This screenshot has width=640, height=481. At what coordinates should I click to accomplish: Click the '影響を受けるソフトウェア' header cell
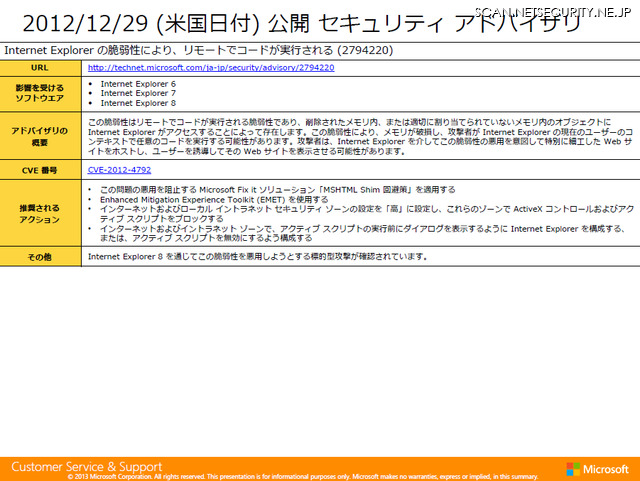(x=40, y=94)
